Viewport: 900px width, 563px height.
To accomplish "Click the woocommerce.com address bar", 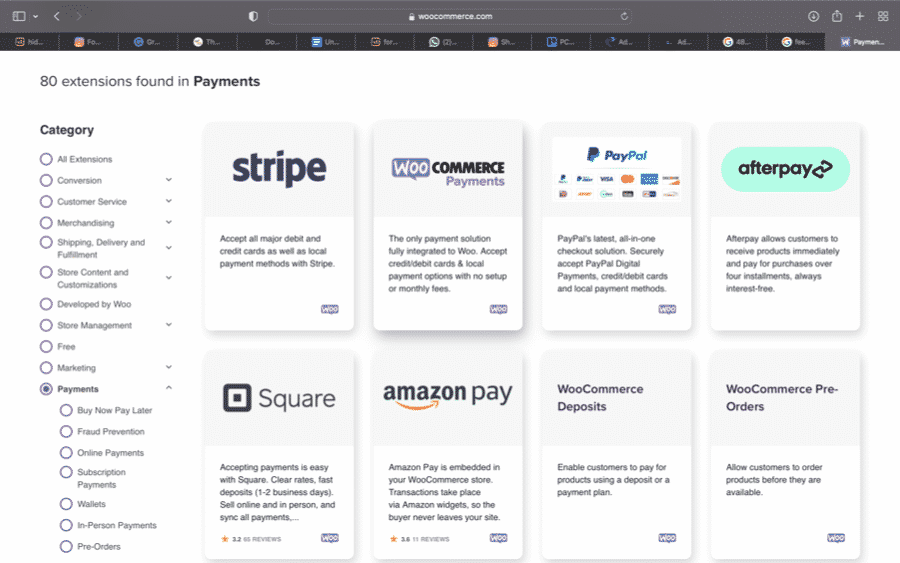I will coord(450,16).
